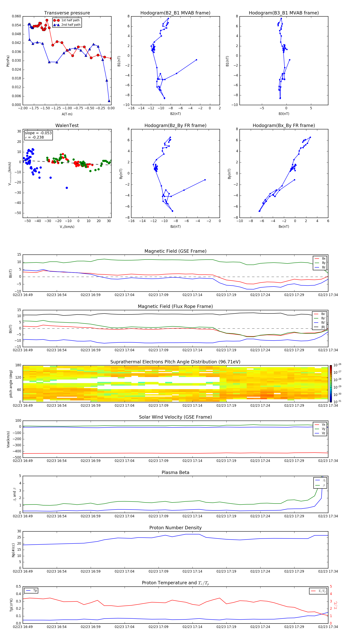Click the 'Hodogram(Bx_By FR frame)' title
This screenshot has width=351, height=644.
pos(284,125)
